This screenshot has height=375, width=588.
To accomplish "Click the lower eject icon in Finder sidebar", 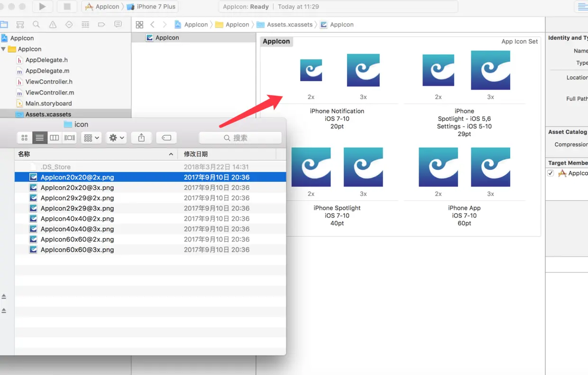I will (4, 310).
